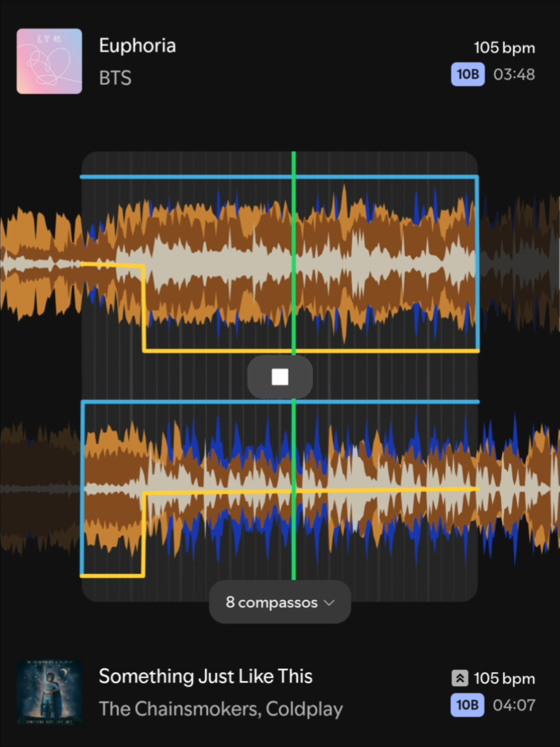560x747 pixels.
Task: Click the Something Just Like This waveform track
Action: coord(280,488)
